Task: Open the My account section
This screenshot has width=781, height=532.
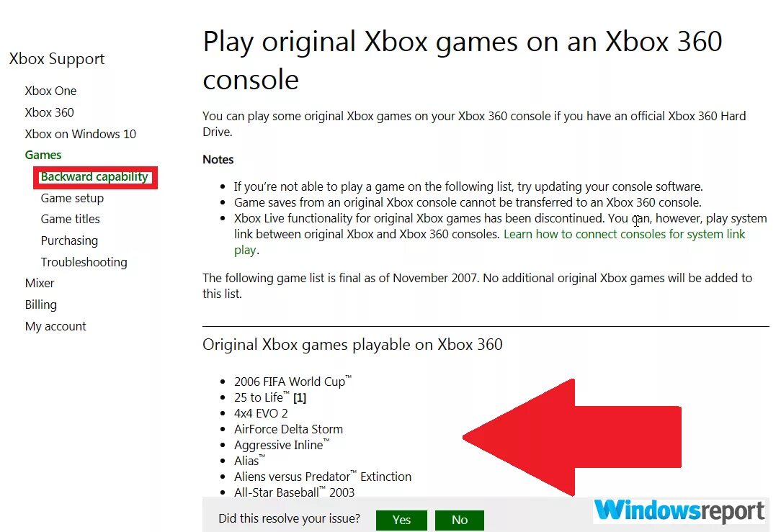Action: point(55,326)
